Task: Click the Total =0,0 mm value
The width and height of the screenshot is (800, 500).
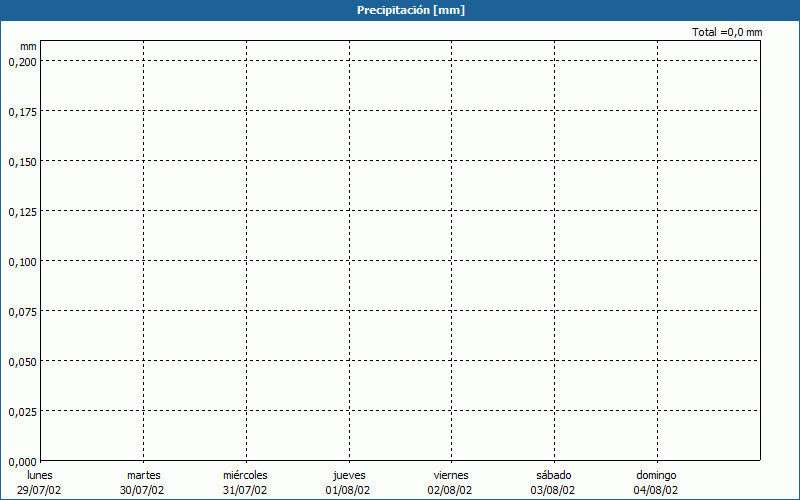Action: (x=727, y=32)
